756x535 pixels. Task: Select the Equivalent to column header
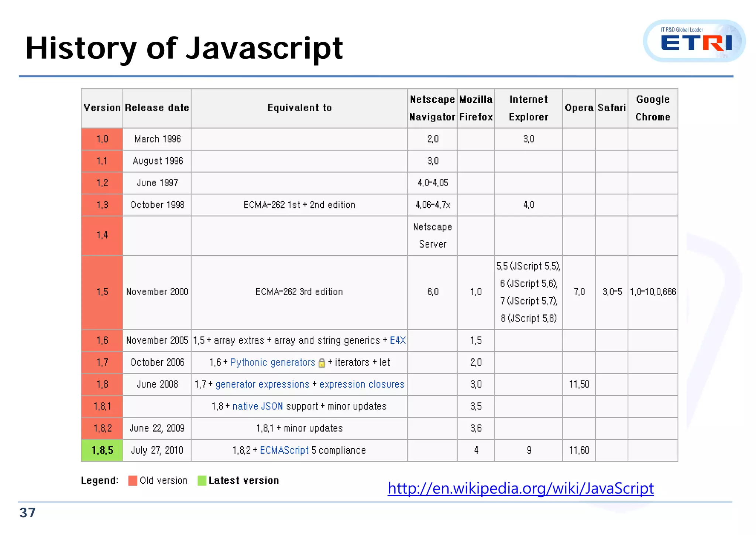click(x=299, y=108)
